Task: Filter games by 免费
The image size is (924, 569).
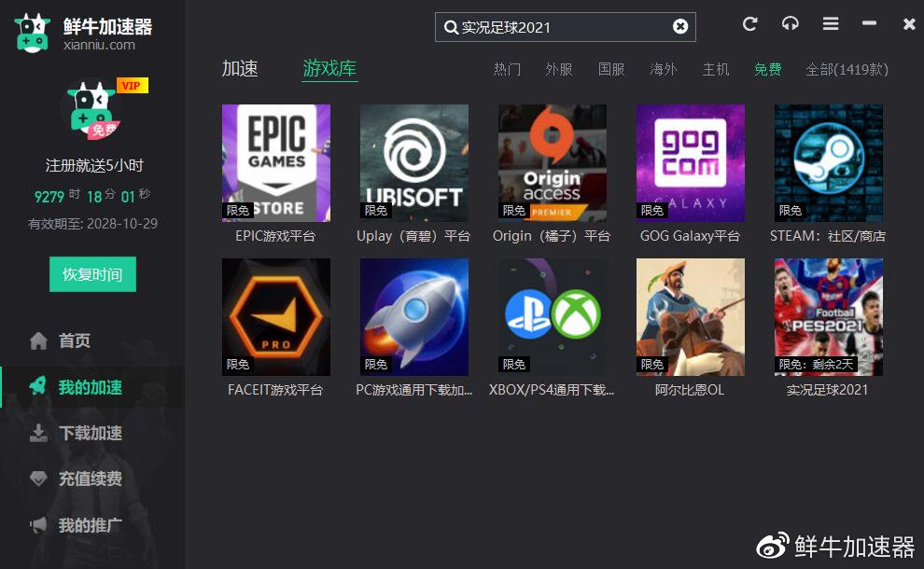Action: pyautogui.click(x=767, y=69)
